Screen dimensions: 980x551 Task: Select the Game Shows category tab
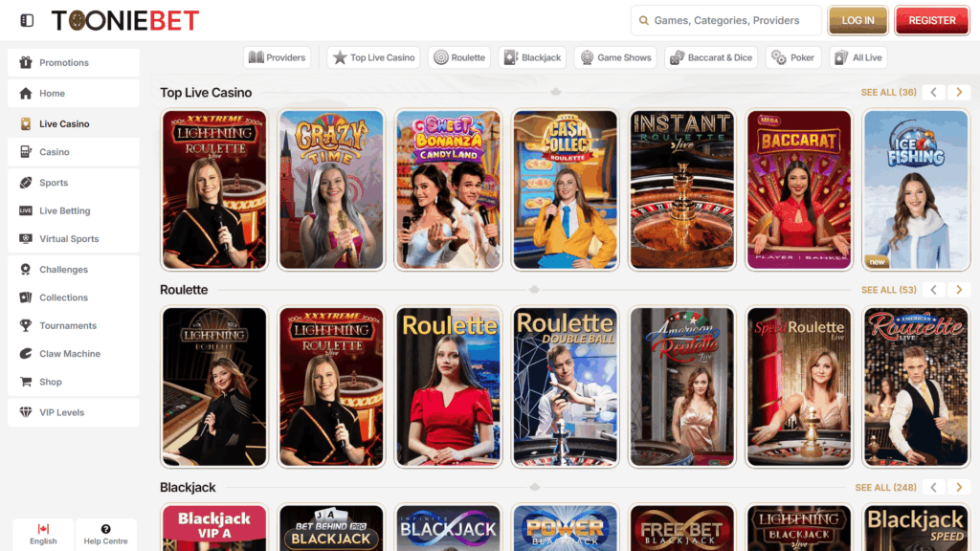615,57
